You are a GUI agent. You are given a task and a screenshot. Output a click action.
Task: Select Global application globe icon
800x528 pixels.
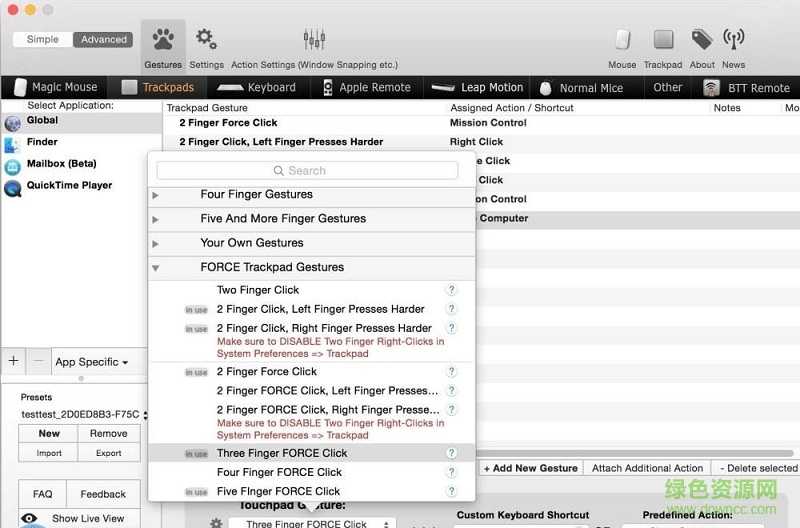click(13, 123)
